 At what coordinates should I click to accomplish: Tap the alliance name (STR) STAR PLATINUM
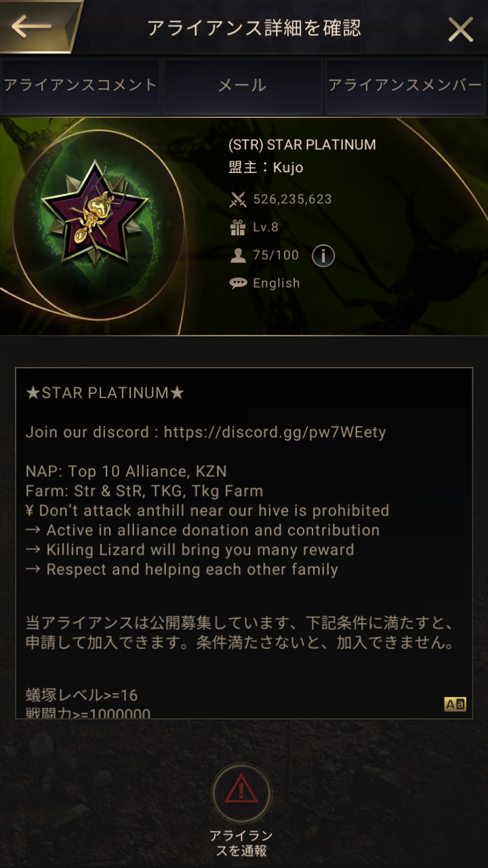[302, 145]
